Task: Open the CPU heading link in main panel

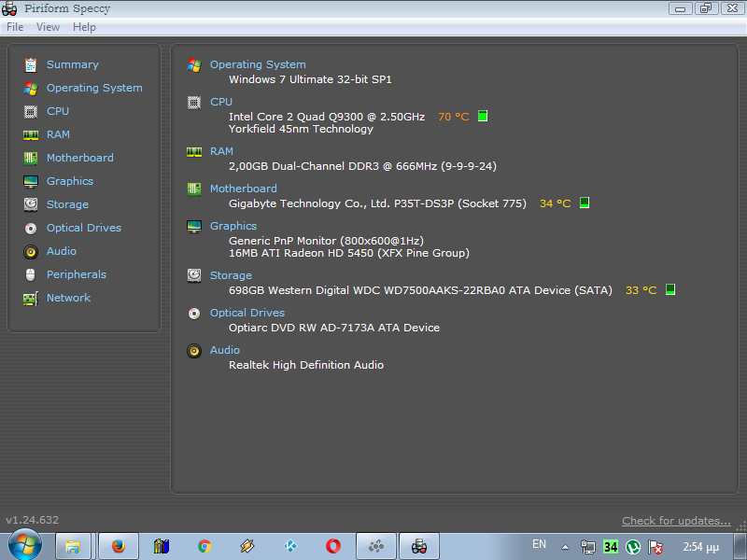Action: pyautogui.click(x=221, y=102)
